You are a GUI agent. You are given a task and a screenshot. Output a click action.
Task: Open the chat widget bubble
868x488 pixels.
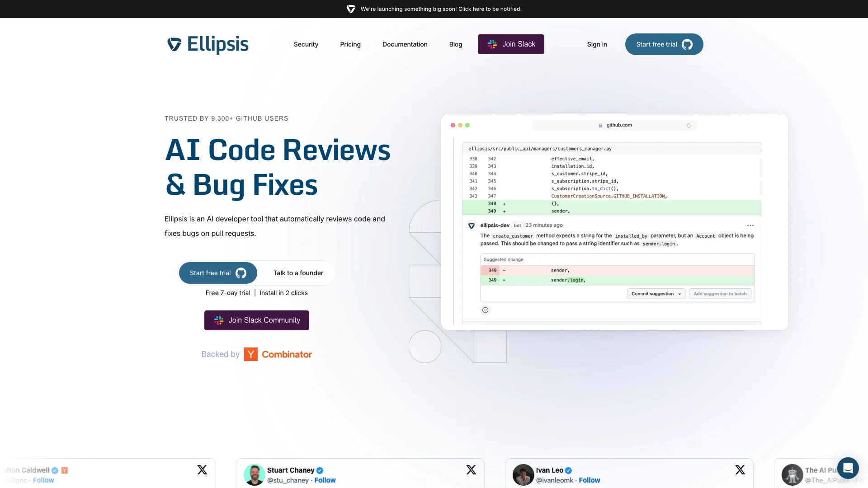(x=848, y=468)
